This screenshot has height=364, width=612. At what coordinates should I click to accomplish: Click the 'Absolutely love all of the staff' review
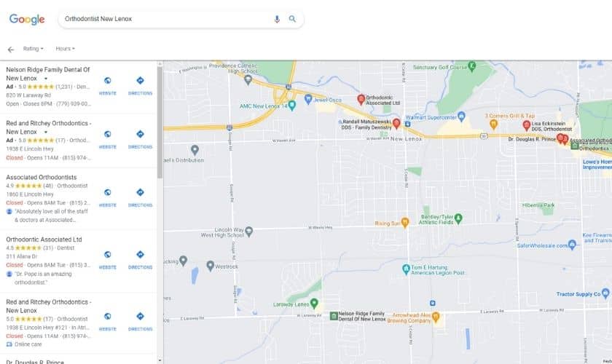pyautogui.click(x=51, y=215)
